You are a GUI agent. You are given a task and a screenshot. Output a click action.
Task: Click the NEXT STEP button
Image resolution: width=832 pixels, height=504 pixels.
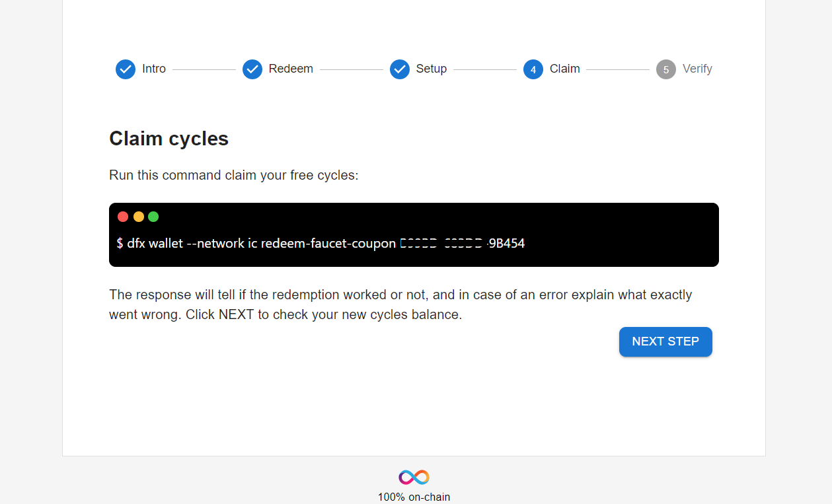click(665, 342)
